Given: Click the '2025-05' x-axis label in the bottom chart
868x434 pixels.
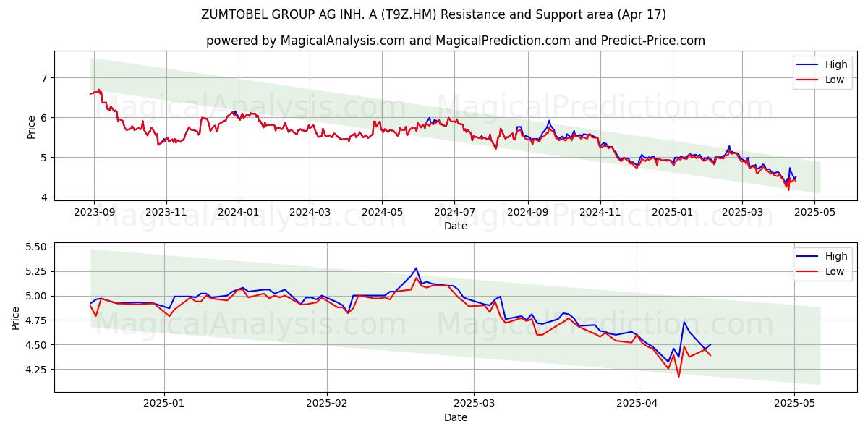Looking at the screenshot, I should [x=794, y=404].
